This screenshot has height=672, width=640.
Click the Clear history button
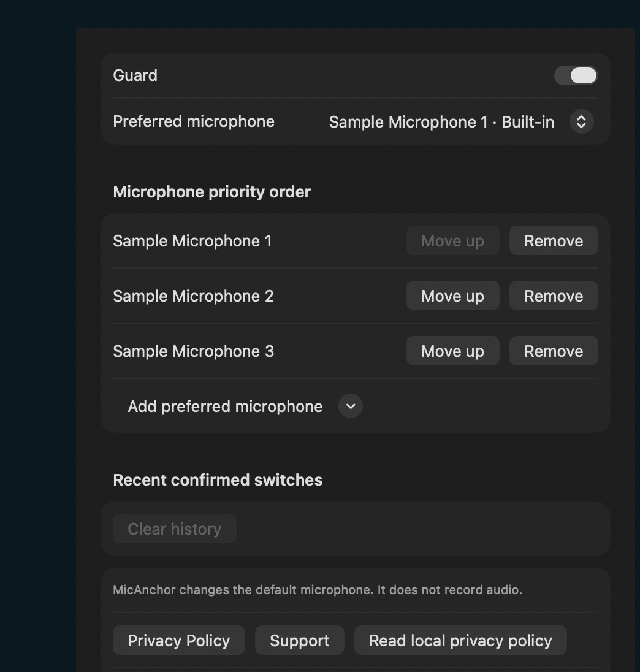tap(175, 529)
